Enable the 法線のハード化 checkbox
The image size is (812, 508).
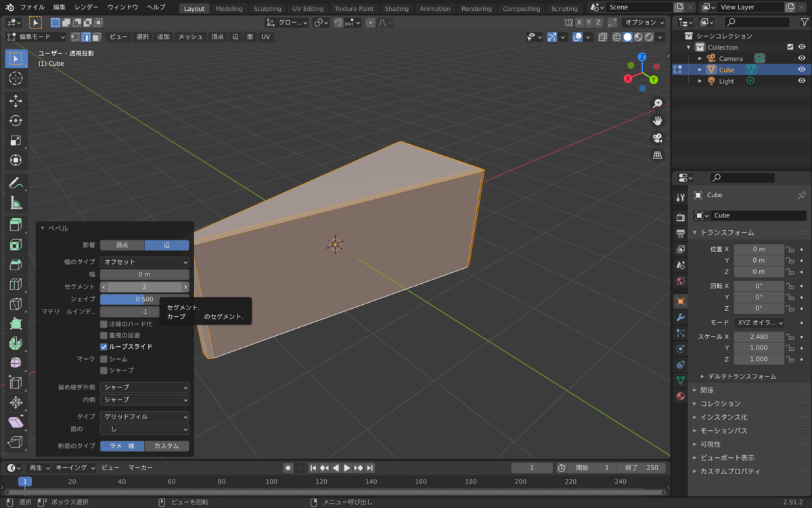pyautogui.click(x=104, y=324)
